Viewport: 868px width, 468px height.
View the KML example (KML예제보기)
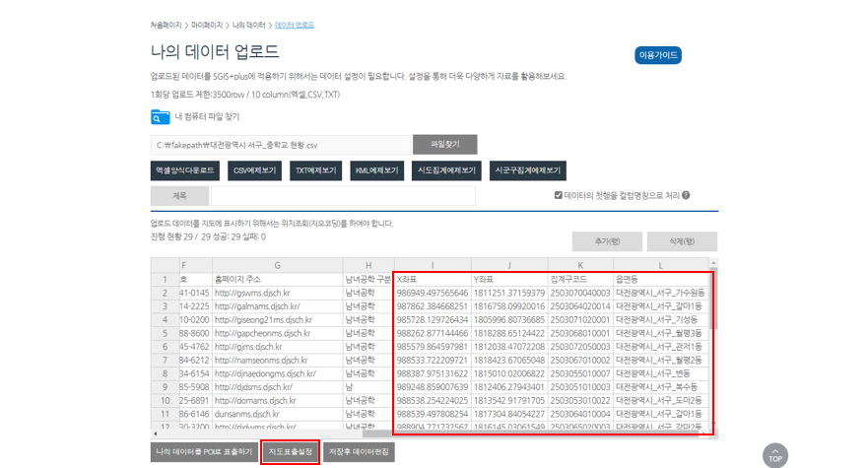click(377, 170)
